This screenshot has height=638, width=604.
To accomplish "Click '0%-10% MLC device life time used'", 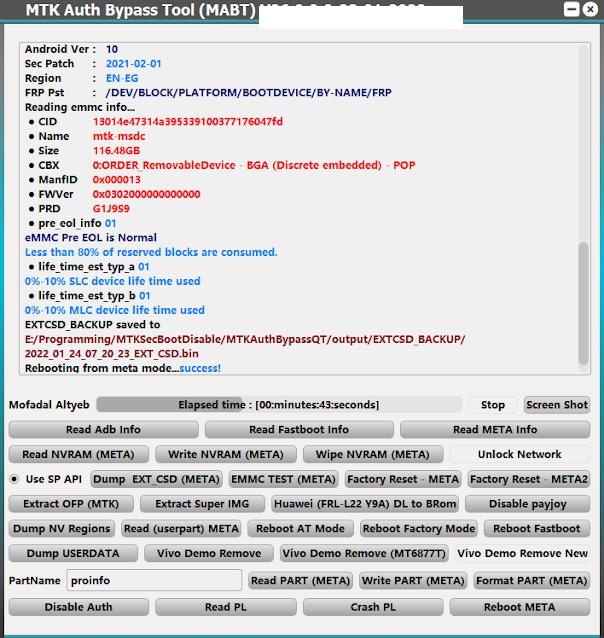I will tap(115, 310).
